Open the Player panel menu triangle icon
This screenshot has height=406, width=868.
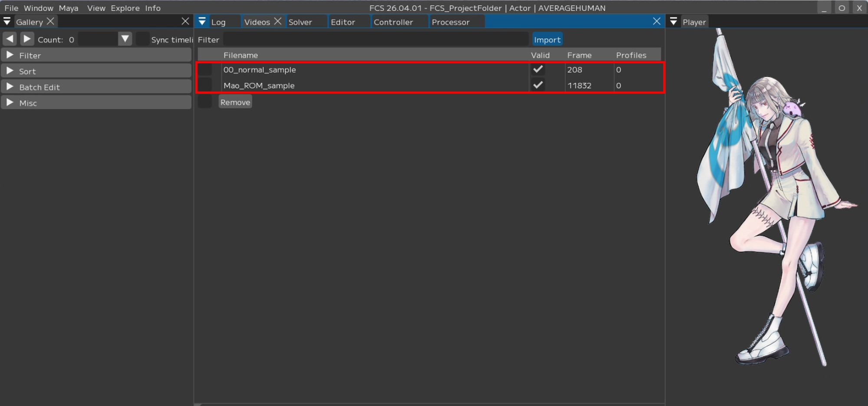pos(673,22)
